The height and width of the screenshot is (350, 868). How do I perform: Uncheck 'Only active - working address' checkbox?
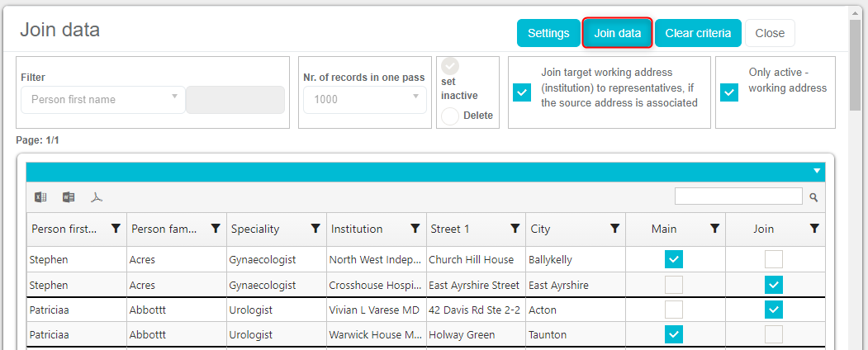tap(729, 92)
